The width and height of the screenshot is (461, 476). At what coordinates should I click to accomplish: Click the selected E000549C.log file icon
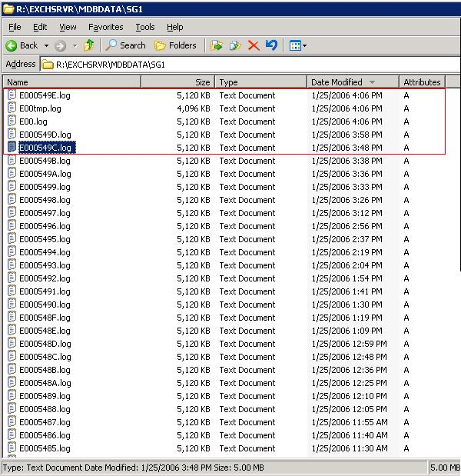[x=12, y=147]
